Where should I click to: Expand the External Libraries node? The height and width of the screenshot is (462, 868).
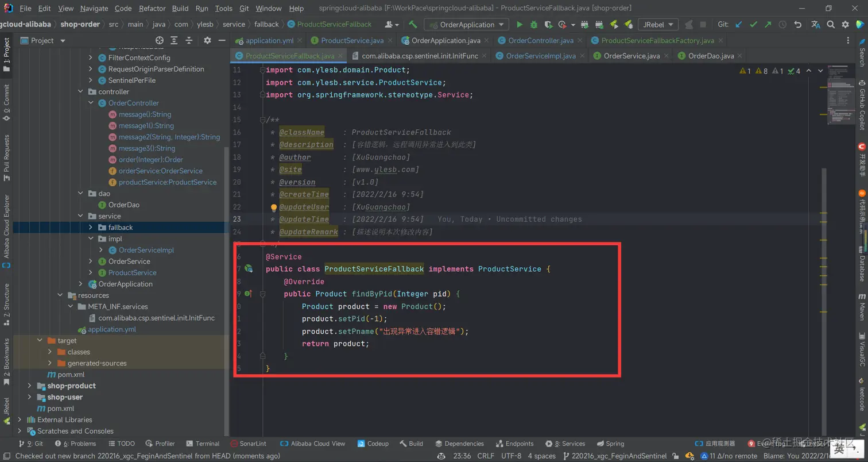(20, 419)
